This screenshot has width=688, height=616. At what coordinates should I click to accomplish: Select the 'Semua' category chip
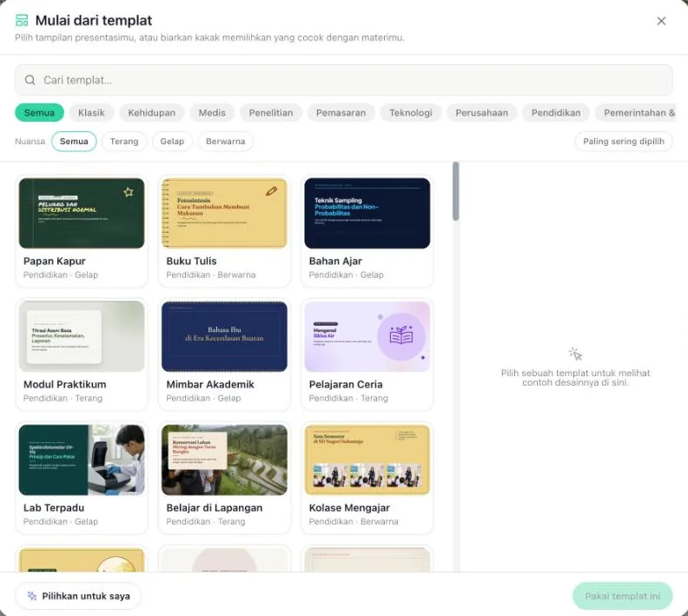click(x=39, y=113)
